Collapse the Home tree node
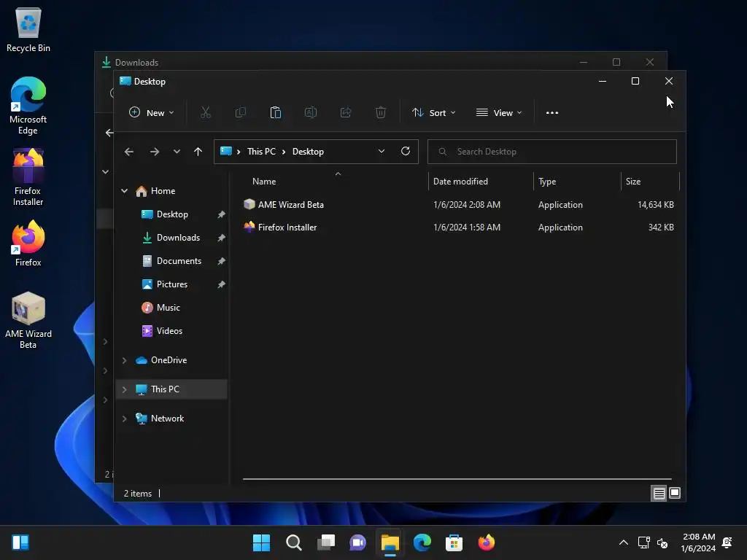This screenshot has height=560, width=747. [x=124, y=191]
